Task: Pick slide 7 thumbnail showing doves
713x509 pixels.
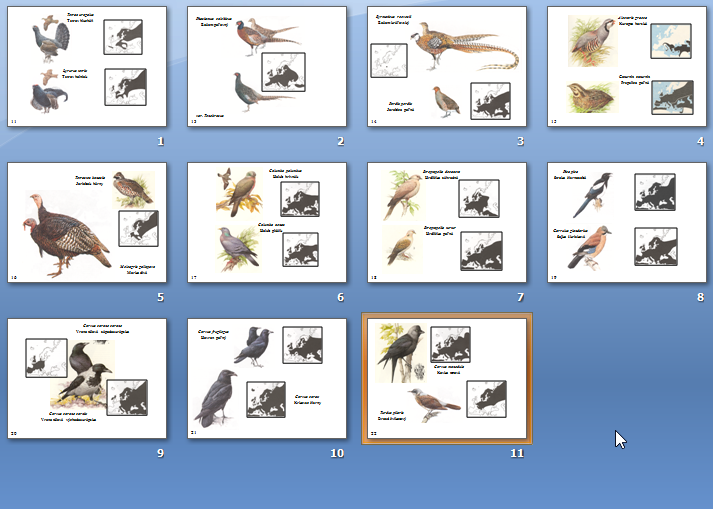Action: coord(447,222)
